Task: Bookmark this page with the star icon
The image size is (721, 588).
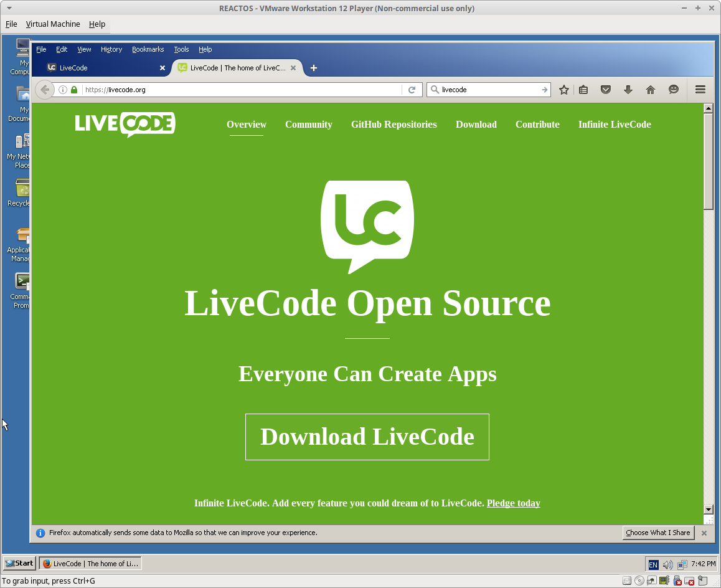Action: pyautogui.click(x=564, y=90)
